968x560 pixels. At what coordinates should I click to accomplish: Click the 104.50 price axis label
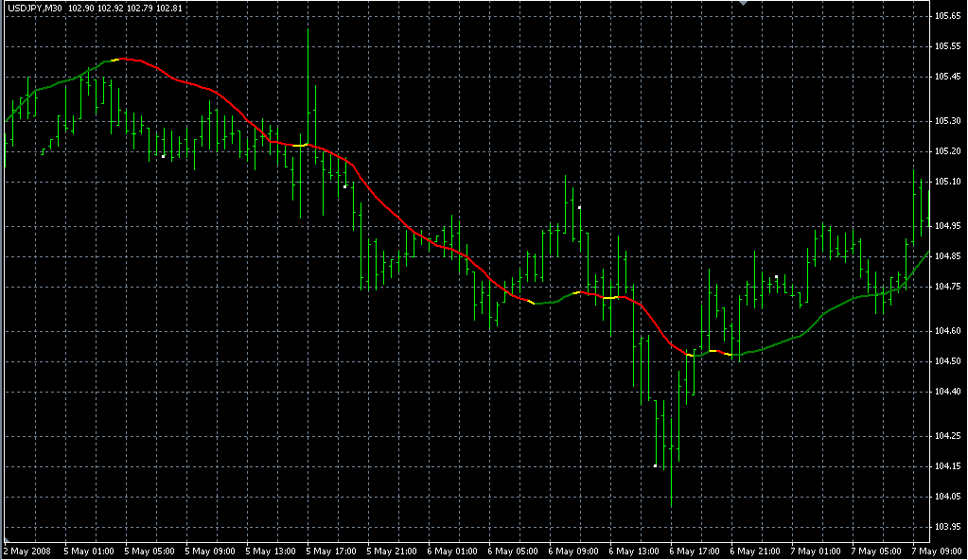947,361
